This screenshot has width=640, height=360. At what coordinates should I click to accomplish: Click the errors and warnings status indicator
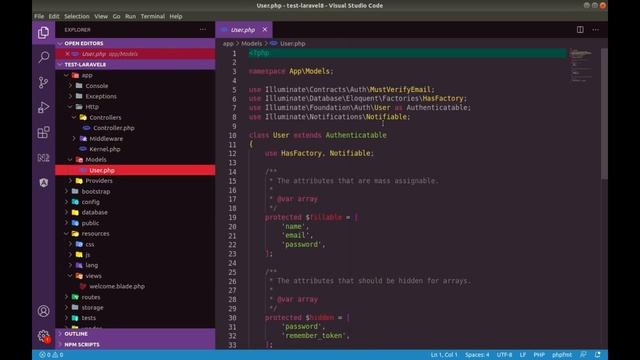(51, 355)
